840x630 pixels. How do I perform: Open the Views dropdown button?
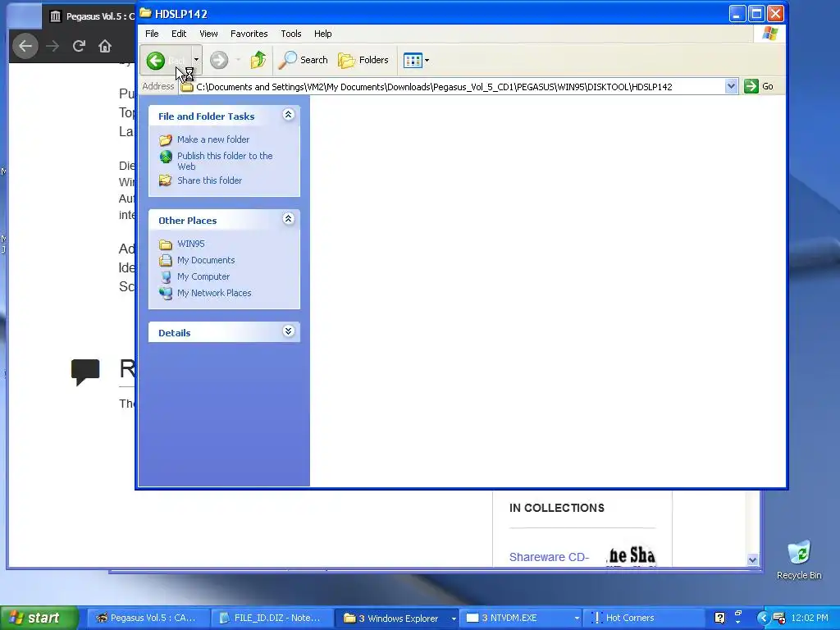[416, 60]
